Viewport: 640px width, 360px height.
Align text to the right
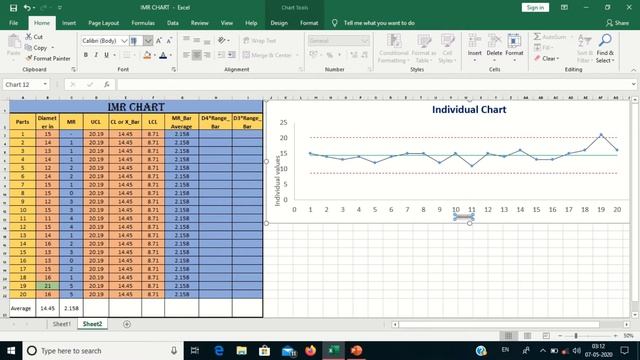pos(207,55)
